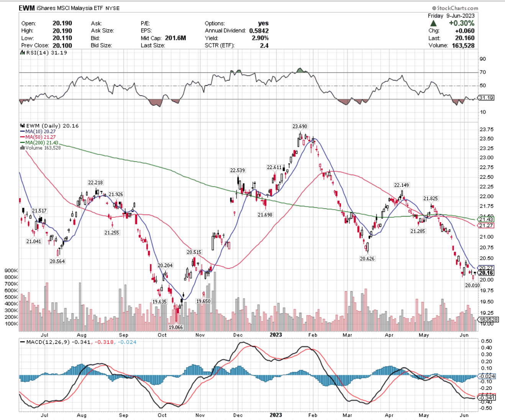
Task: Click the 21.926 price label
Action: [x=116, y=194]
